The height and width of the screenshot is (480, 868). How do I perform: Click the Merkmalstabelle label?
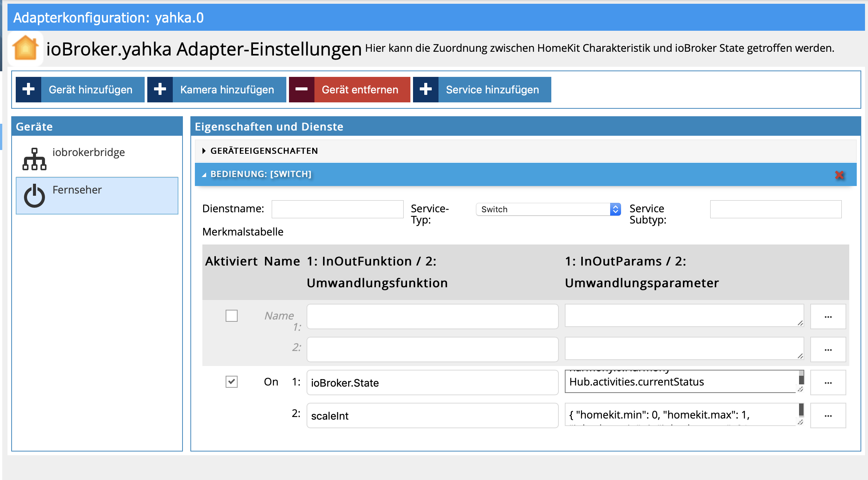243,232
